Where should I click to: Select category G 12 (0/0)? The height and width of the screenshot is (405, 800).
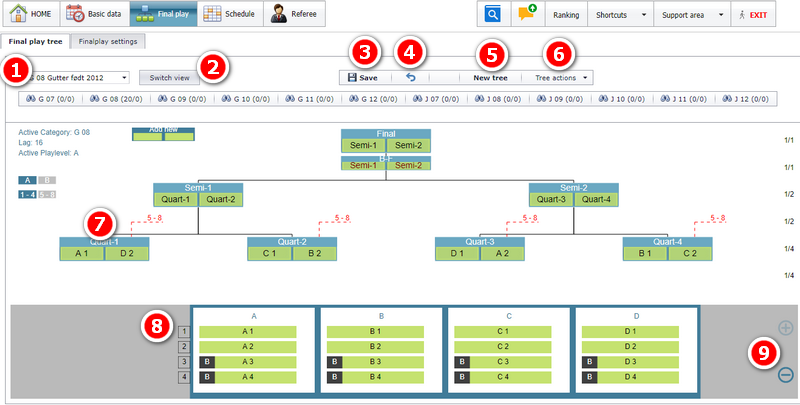[x=373, y=98]
